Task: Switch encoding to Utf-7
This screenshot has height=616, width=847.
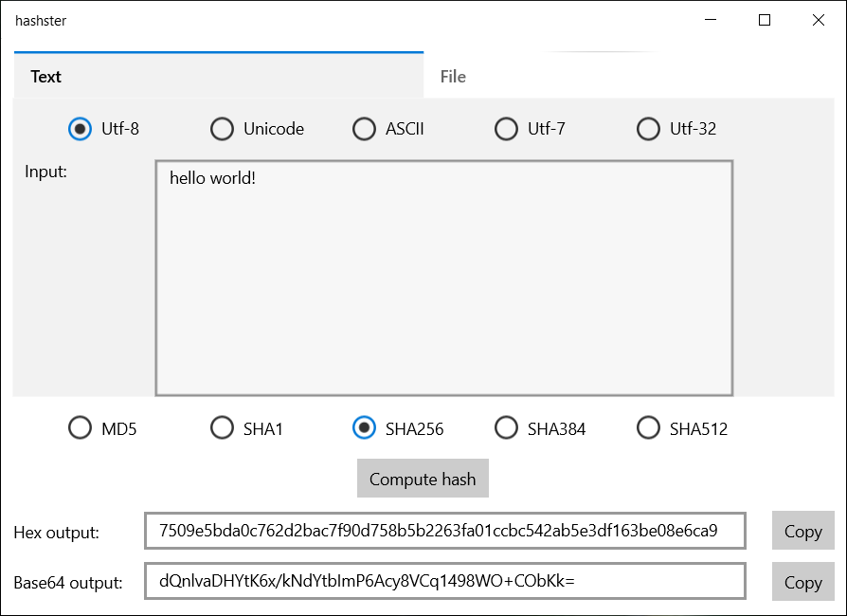Action: [x=507, y=129]
